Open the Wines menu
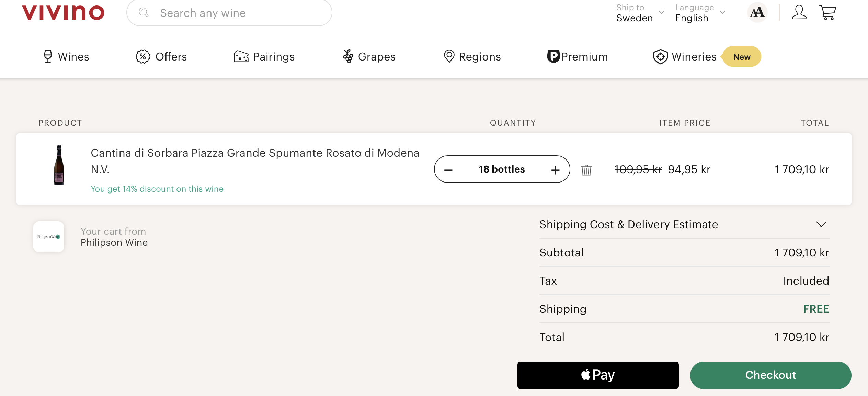Screen dimensions: 868x396 [x=66, y=57]
